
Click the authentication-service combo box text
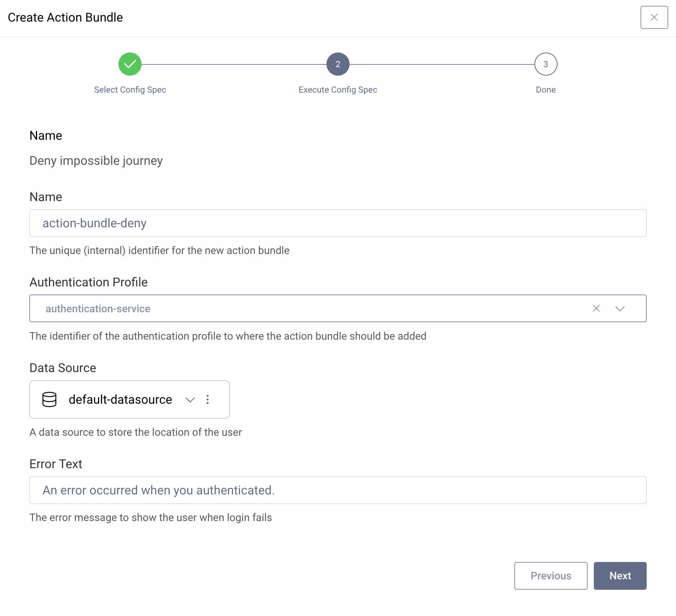[x=98, y=309]
